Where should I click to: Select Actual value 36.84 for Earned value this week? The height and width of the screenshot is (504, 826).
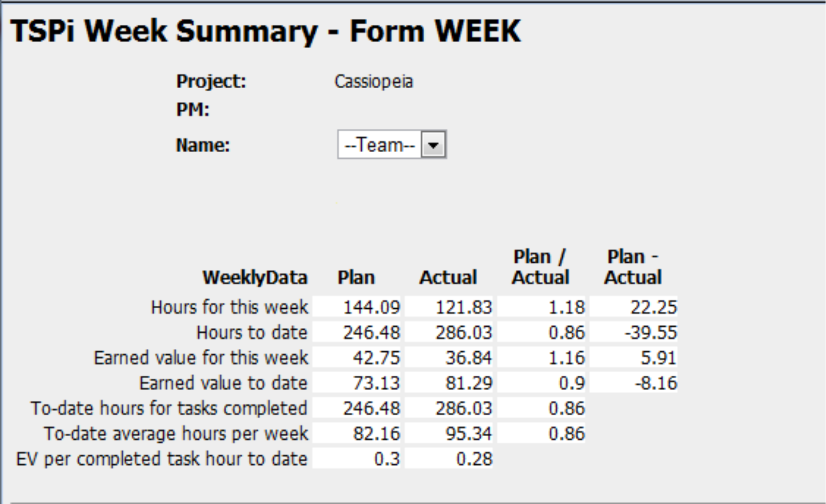tap(450, 358)
